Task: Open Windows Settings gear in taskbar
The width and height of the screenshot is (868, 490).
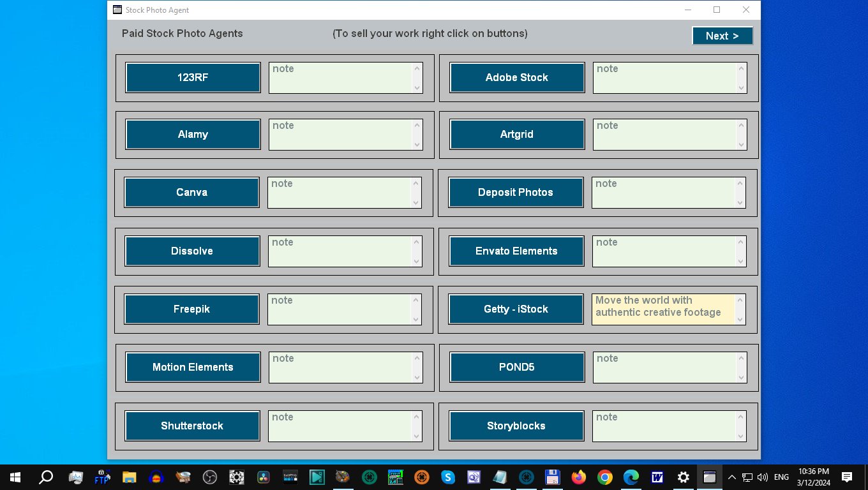Action: 684,477
